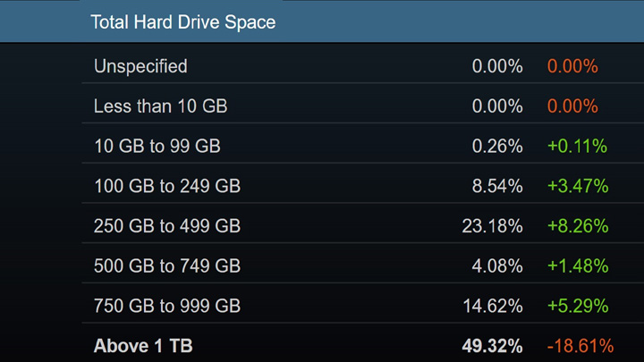This screenshot has width=644, height=362.
Task: Select the 14.62% percentage value
Action: pyautogui.click(x=492, y=306)
